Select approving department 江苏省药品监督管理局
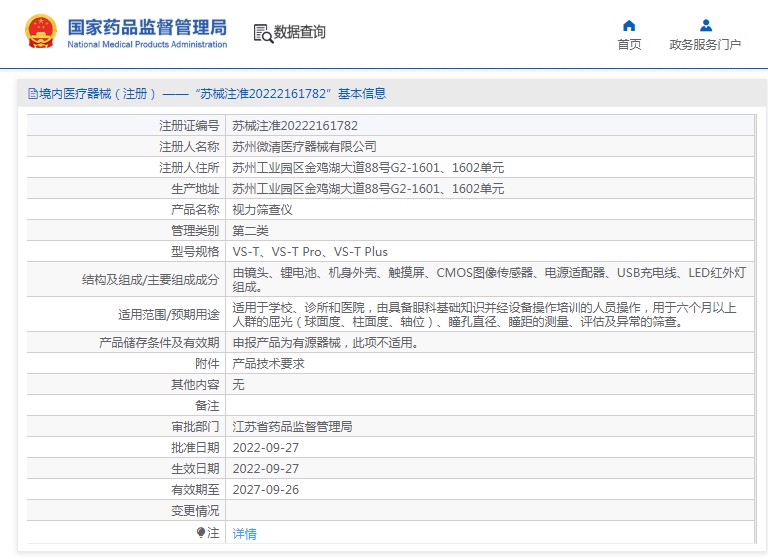The image size is (768, 559). (x=292, y=427)
